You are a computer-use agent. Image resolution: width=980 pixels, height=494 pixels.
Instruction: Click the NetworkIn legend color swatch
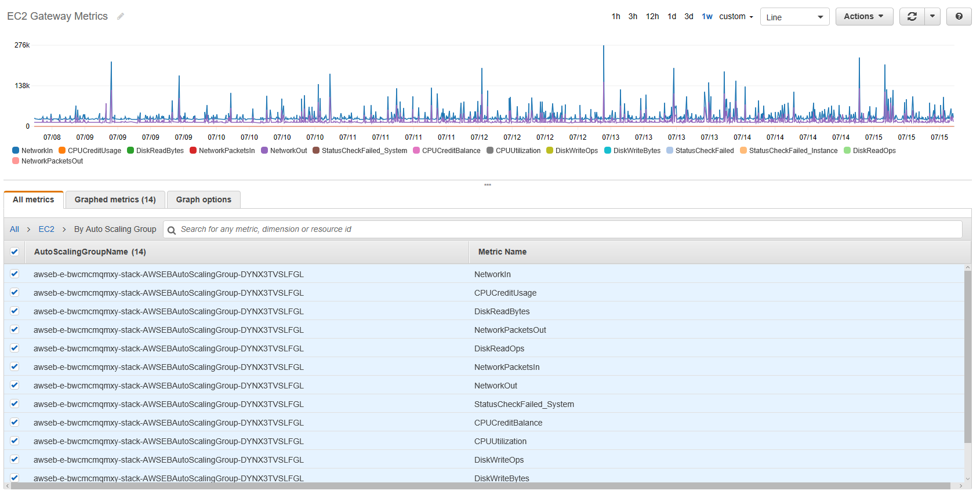pos(16,150)
